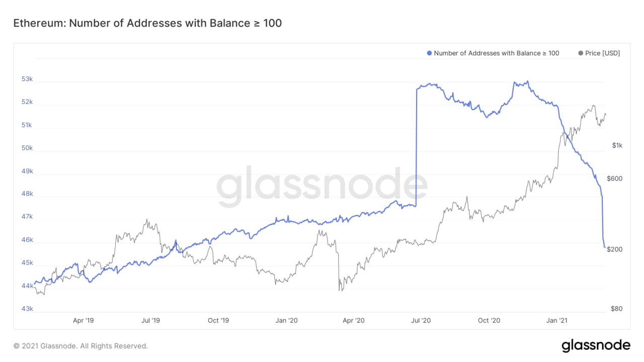Image resolution: width=644 pixels, height=362 pixels.
Task: Click the chart title about Ethereum addresses
Action: click(x=147, y=23)
